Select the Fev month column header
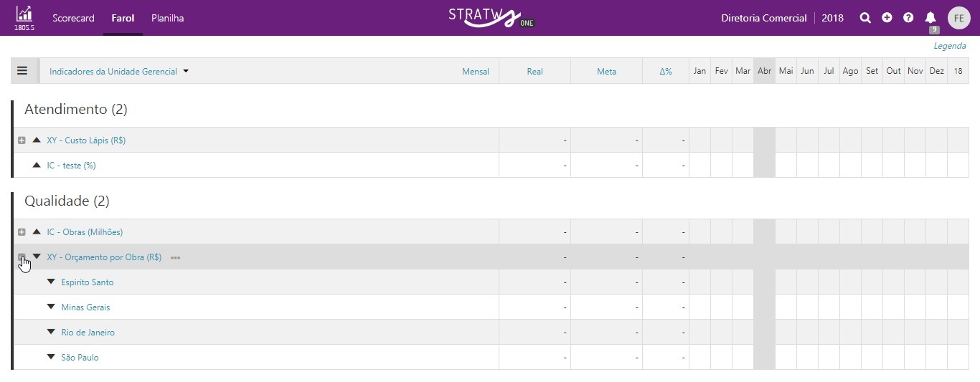 coord(721,71)
